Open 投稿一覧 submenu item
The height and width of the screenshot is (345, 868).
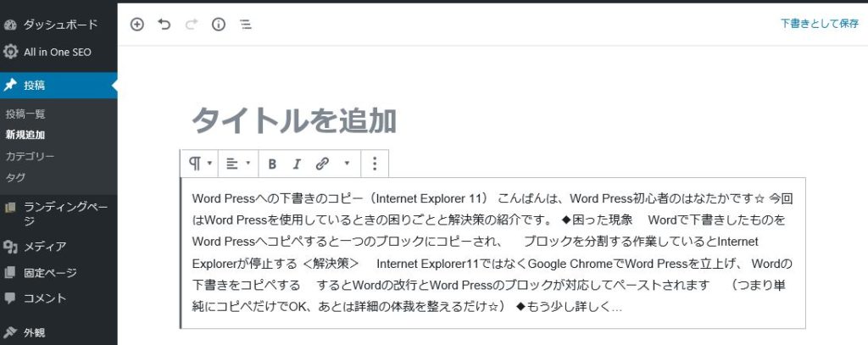25,114
